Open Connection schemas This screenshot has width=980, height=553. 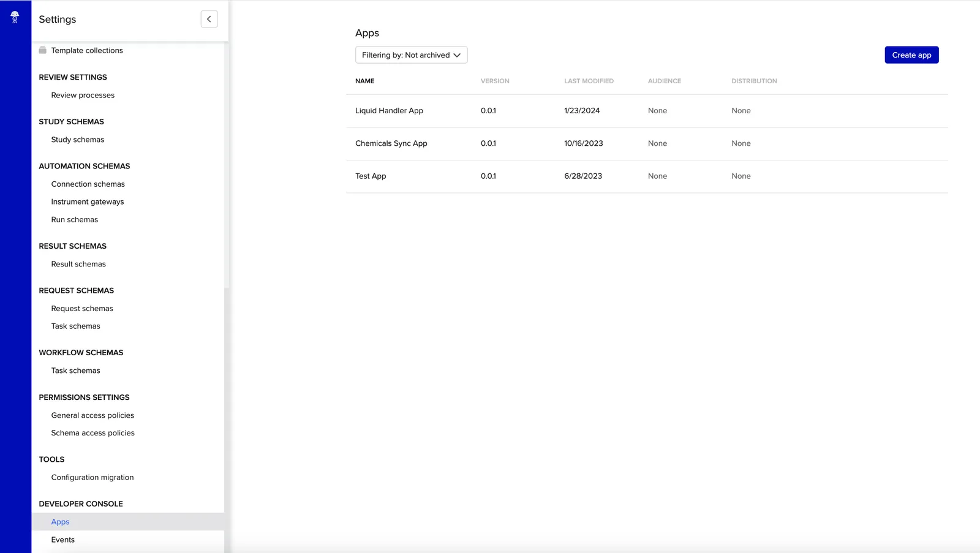click(x=88, y=184)
